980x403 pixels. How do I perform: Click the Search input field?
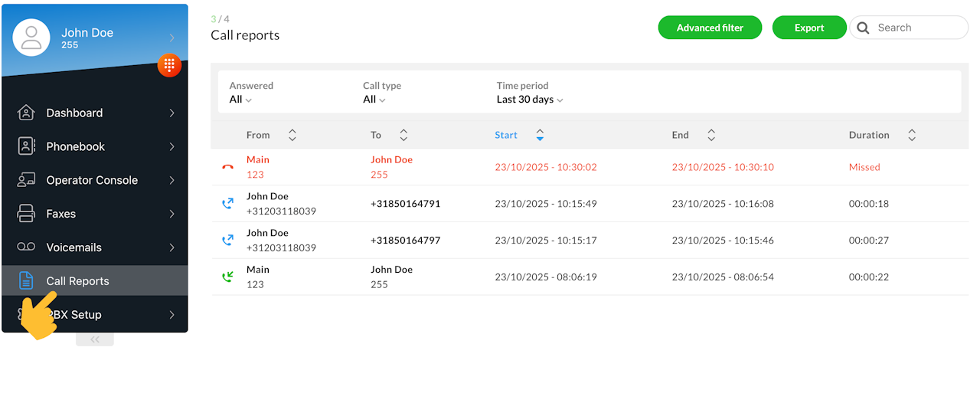(918, 28)
